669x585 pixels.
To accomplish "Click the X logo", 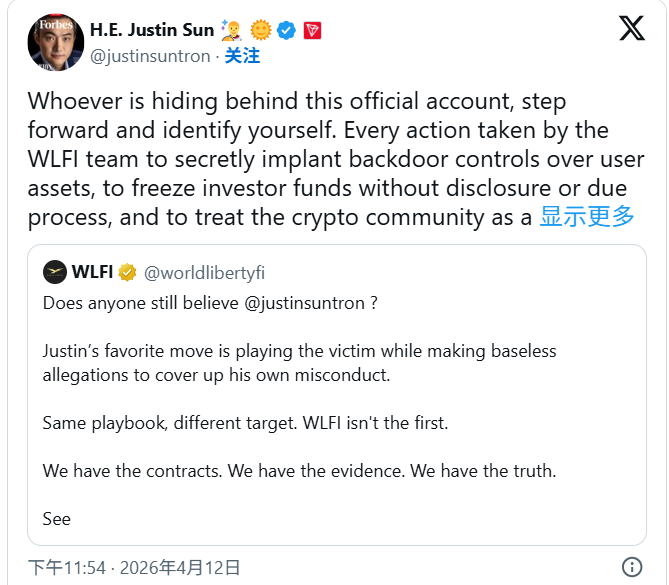I will pos(632,28).
